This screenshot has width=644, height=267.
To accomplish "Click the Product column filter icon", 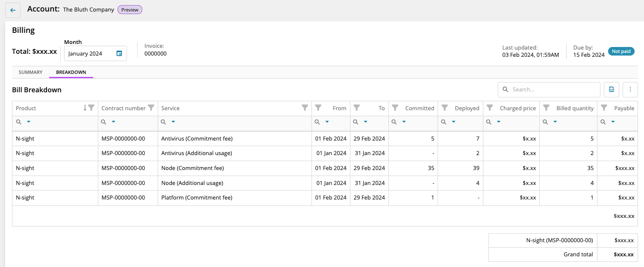I will (91, 108).
